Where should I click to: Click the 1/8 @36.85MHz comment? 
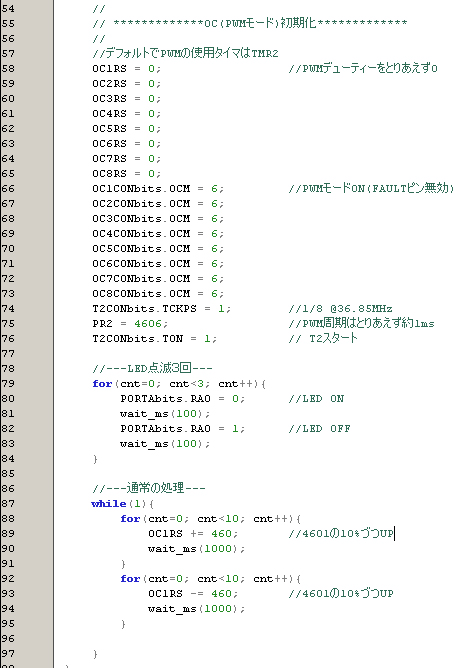(x=340, y=308)
